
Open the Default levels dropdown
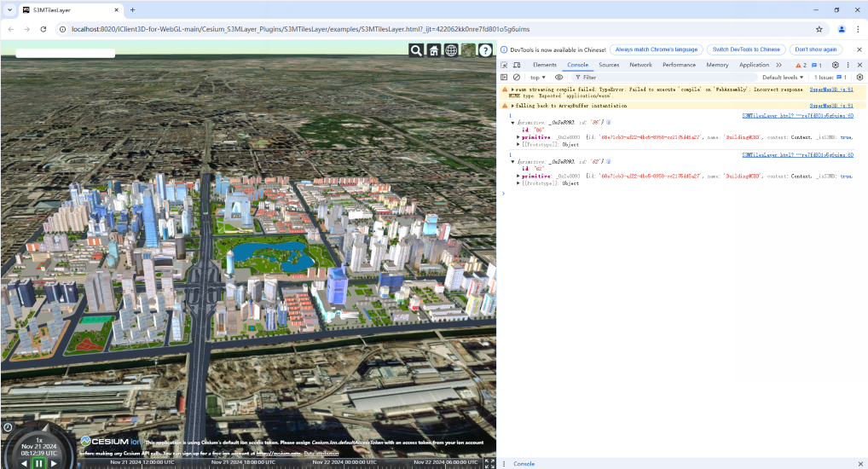point(783,78)
